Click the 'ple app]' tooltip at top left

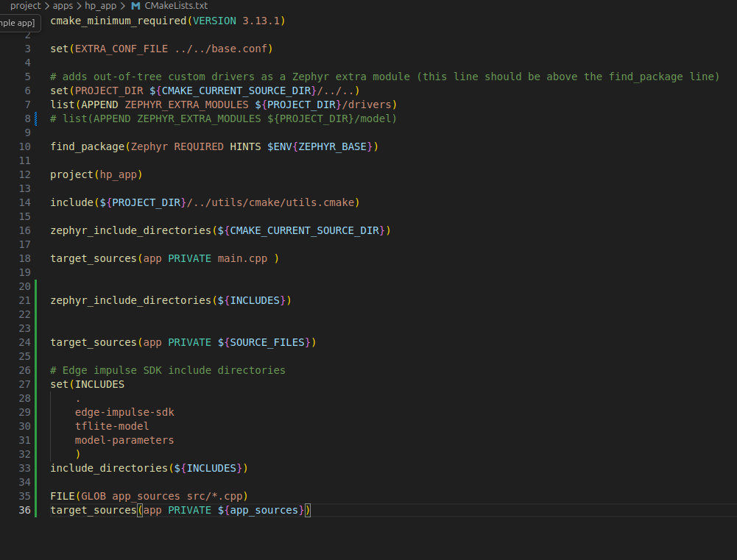(x=18, y=23)
